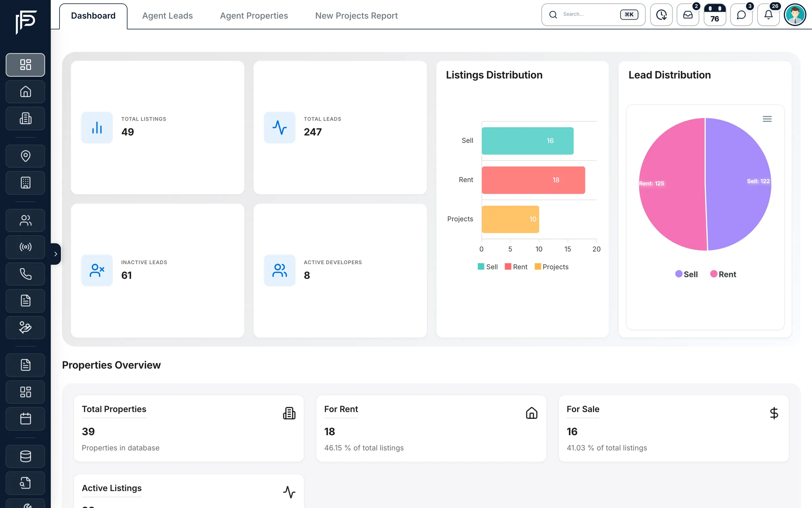Switch to the New Projects Report tab

(x=356, y=16)
